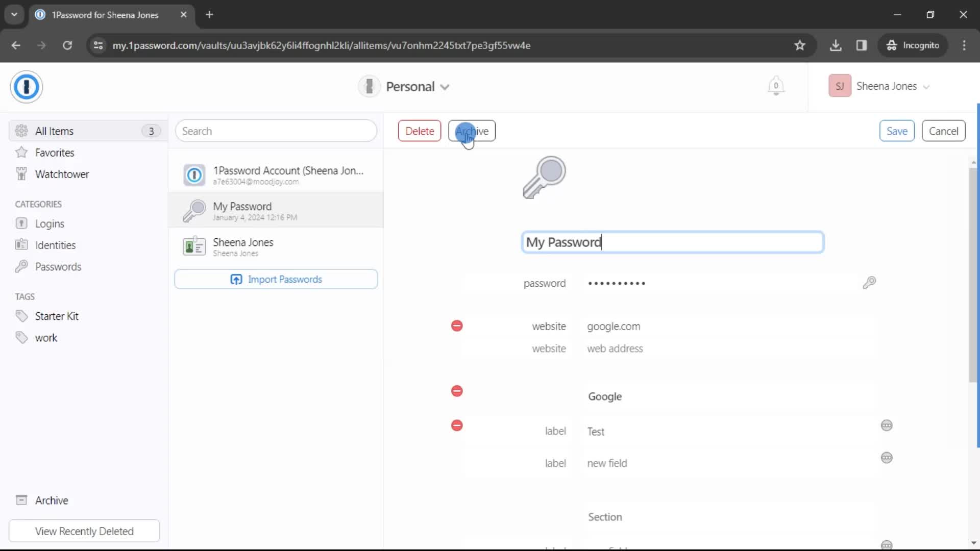Select the Passwords category icon

21,266
